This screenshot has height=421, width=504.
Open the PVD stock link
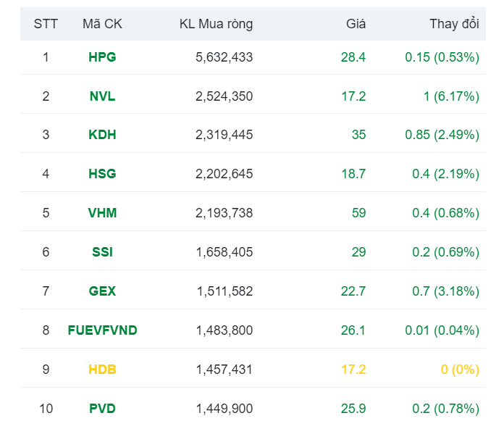click(x=102, y=409)
